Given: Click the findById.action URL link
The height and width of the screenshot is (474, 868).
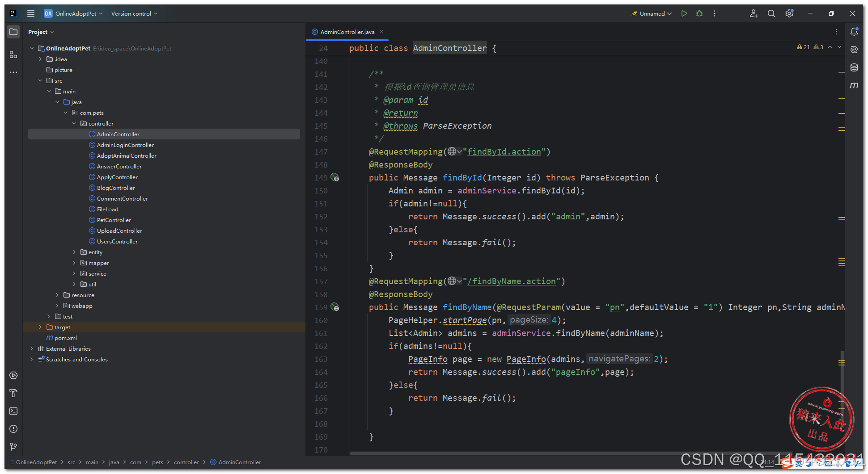Looking at the screenshot, I should 504,151.
